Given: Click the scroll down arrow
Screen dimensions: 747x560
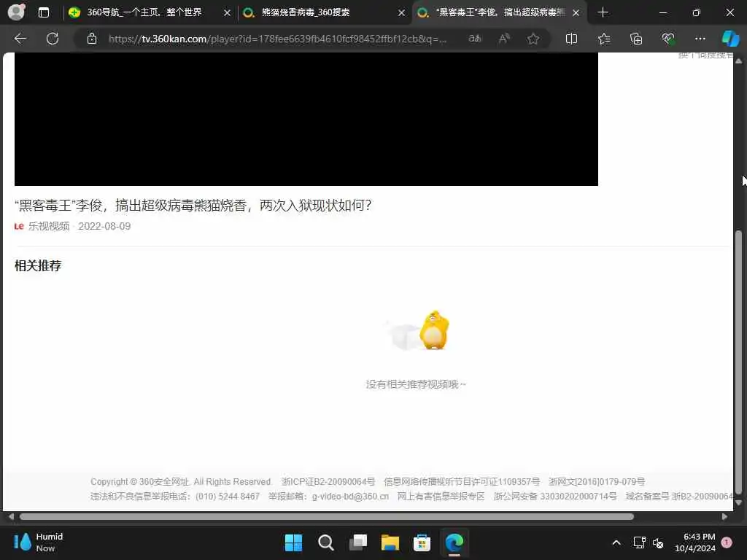Looking at the screenshot, I should tap(738, 503).
